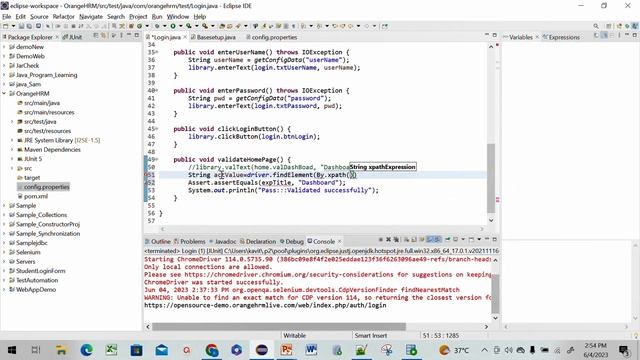640x360 pixels.
Task: Toggle Pin Console button
Action: pyautogui.click(x=447, y=240)
